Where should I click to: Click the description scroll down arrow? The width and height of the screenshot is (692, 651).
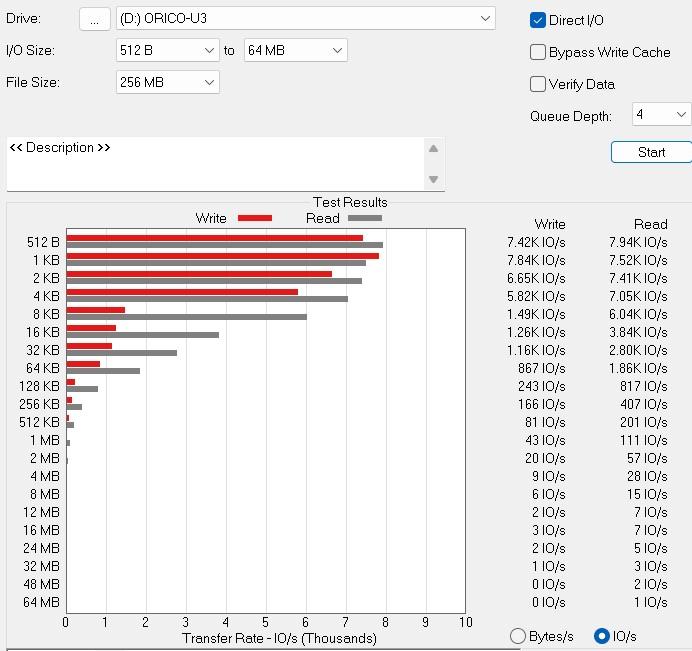[x=433, y=180]
